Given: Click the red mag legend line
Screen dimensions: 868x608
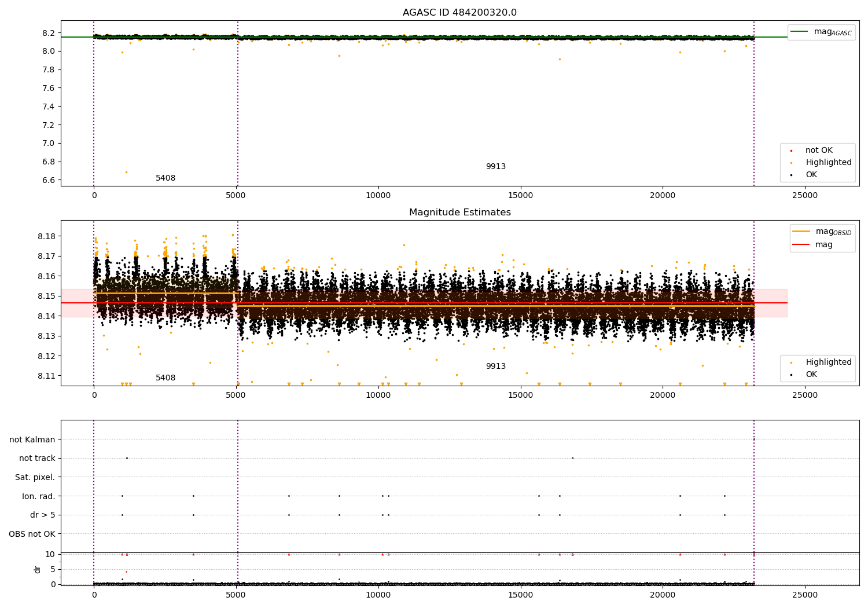Looking at the screenshot, I should click(x=801, y=245).
